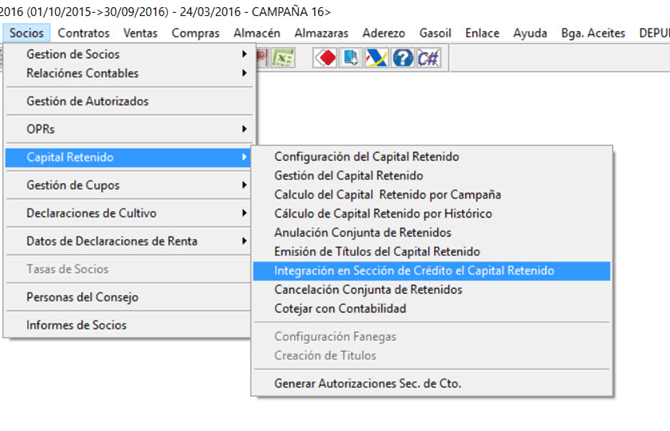670x431 pixels.
Task: Select Integración en Sección de Crédito option
Action: pyautogui.click(x=413, y=271)
